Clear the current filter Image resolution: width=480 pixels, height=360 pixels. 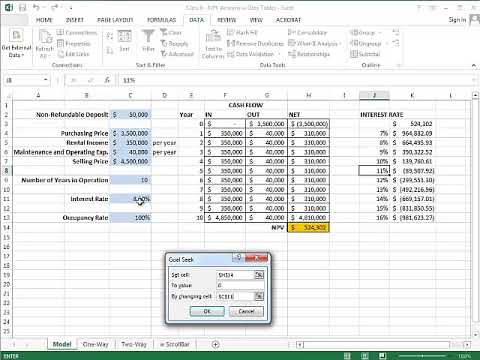[171, 33]
